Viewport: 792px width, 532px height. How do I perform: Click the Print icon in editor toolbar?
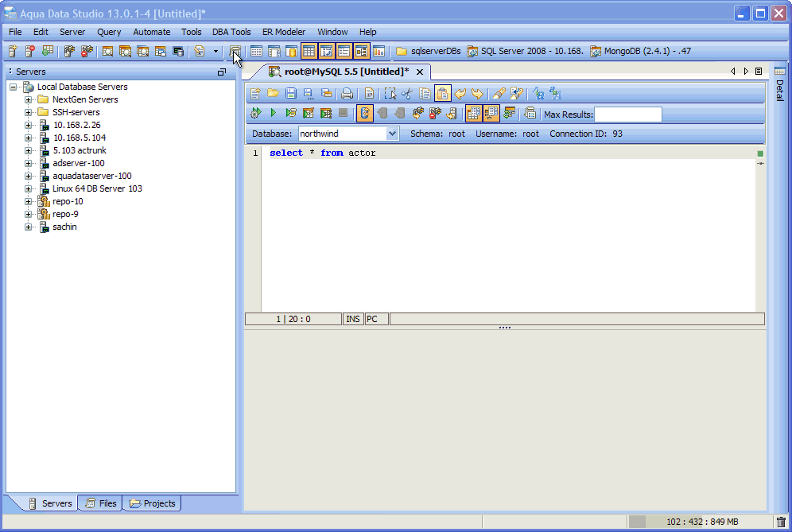coord(347,94)
